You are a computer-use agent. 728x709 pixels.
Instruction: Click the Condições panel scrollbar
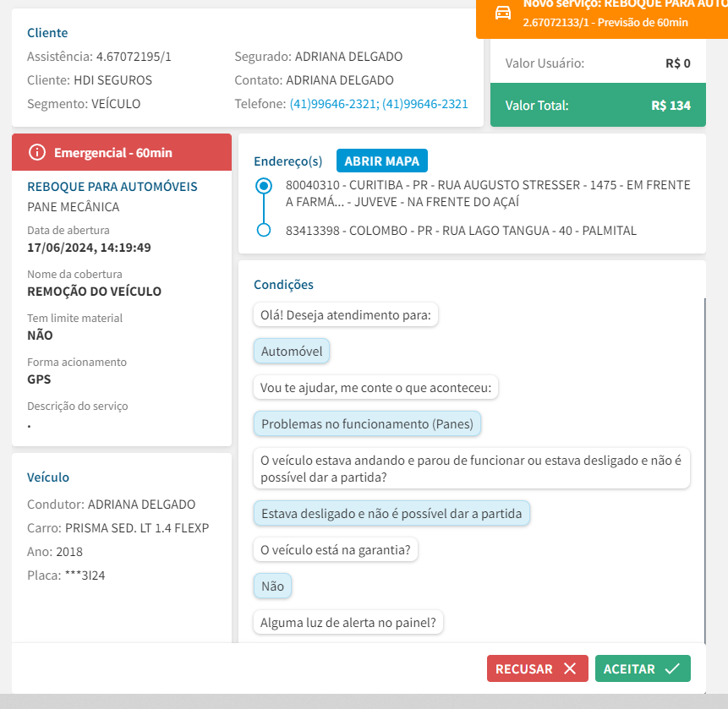coord(705,471)
